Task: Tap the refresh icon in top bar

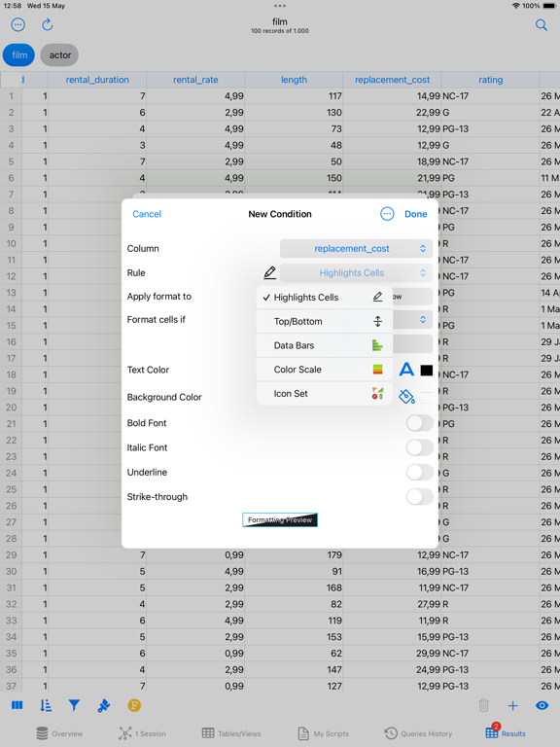Action: 47,24
